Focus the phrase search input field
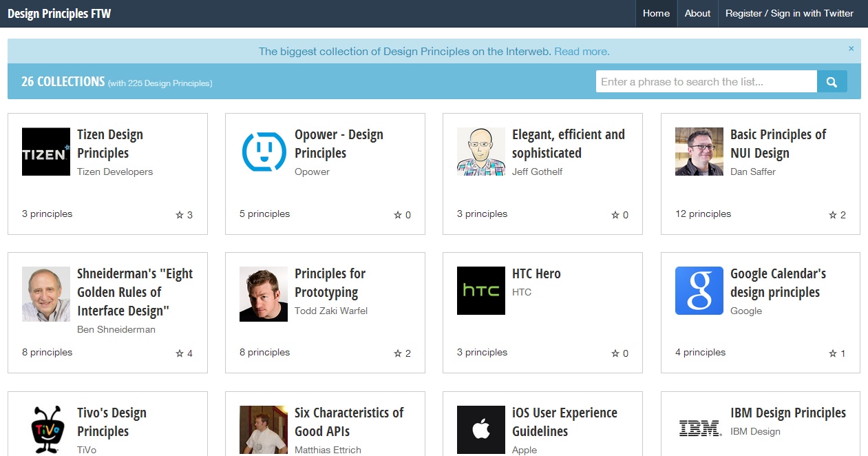The image size is (868, 456). [x=706, y=82]
